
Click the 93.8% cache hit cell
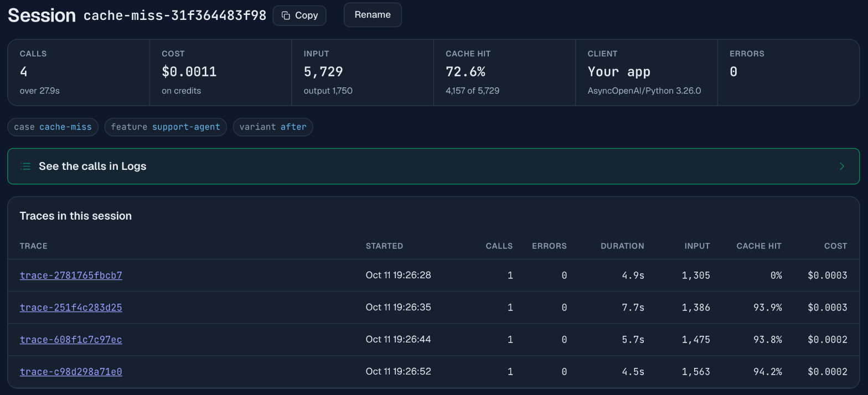click(768, 340)
